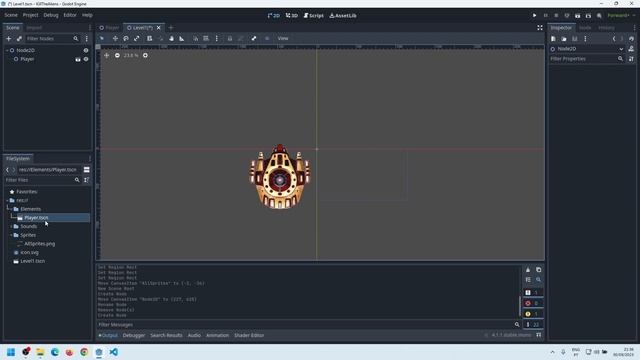Activate the Pan Mode hand tool
The height and width of the screenshot is (360, 640).
pyautogui.click(x=171, y=38)
